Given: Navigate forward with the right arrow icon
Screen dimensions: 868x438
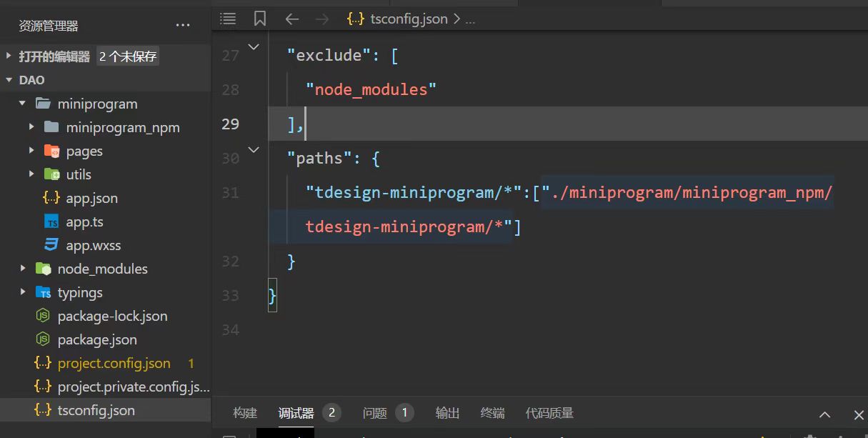Looking at the screenshot, I should point(321,19).
